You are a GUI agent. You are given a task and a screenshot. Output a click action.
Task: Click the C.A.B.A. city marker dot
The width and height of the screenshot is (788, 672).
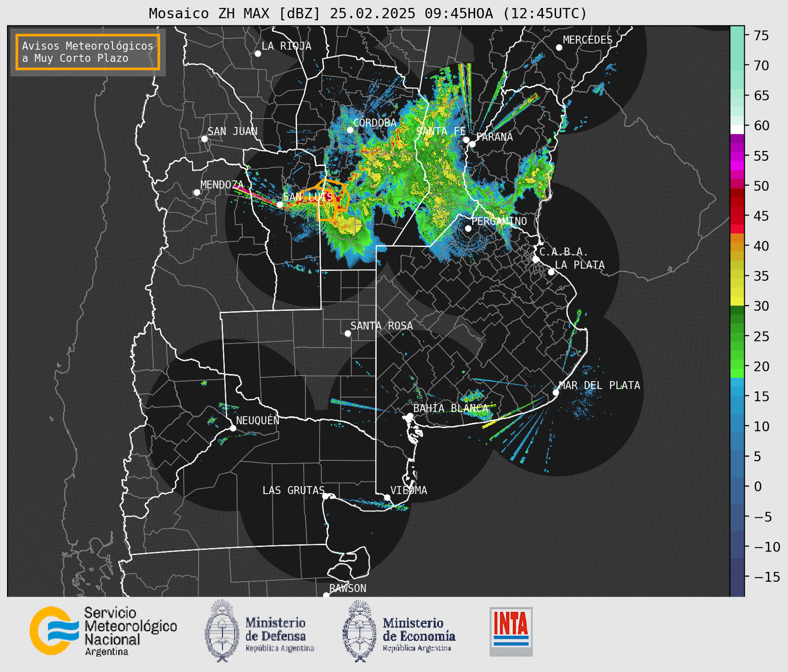536,259
